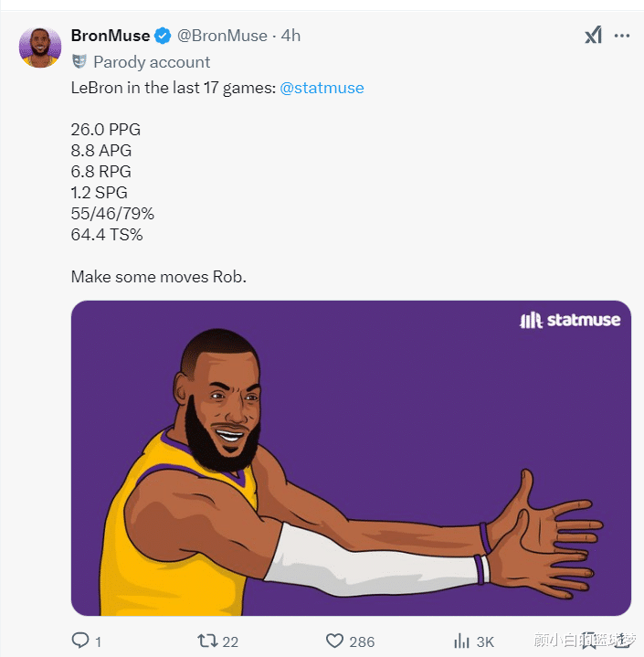The image size is (644, 657).
Task: Click the Parody account label
Action: coord(152,62)
